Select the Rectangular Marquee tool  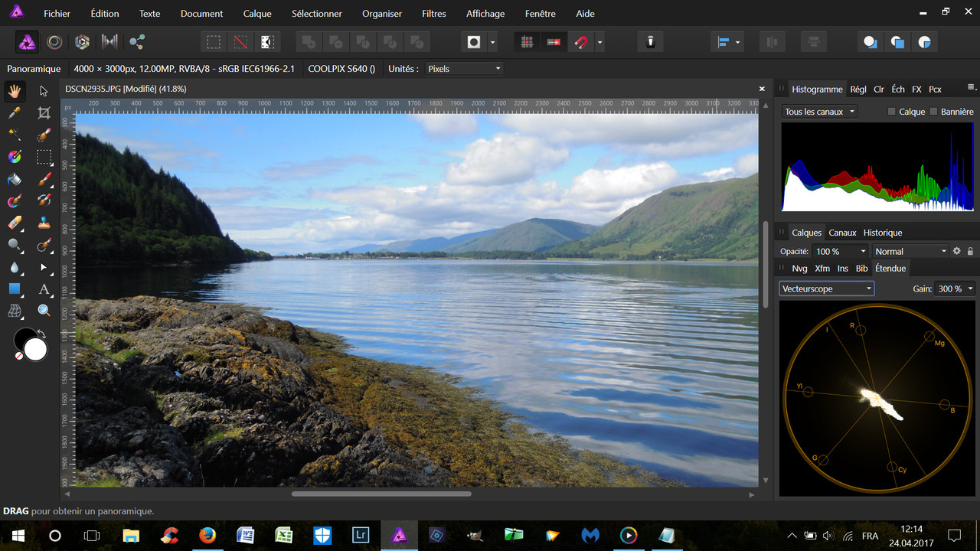(44, 158)
